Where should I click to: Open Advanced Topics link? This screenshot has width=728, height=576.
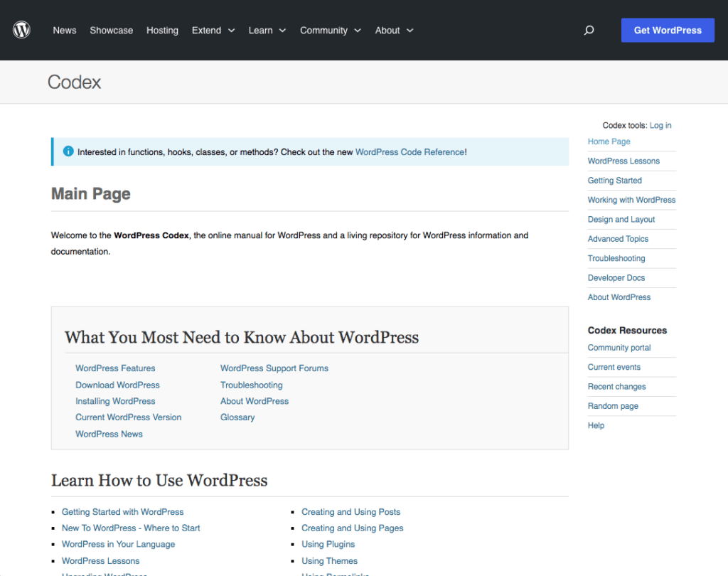pos(618,239)
